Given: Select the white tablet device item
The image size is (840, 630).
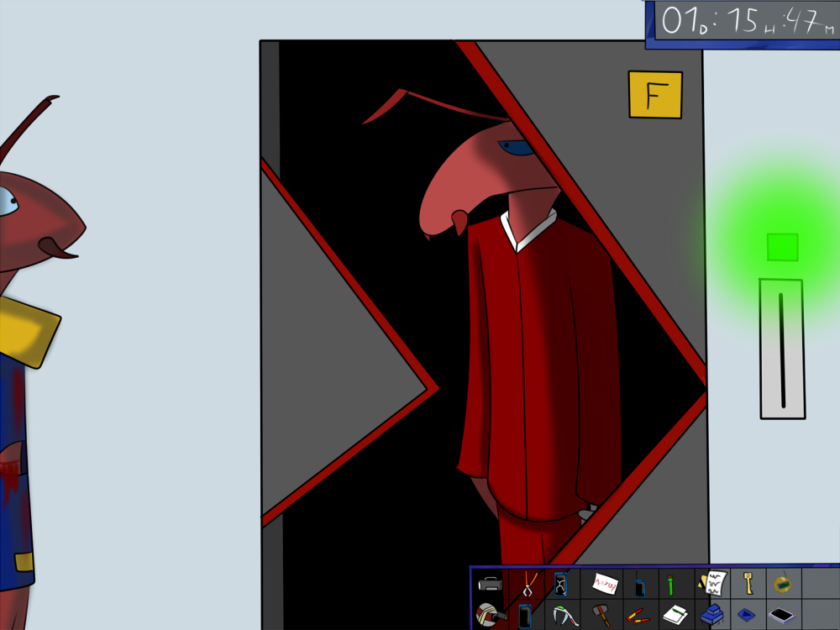Looking at the screenshot, I should 782,616.
